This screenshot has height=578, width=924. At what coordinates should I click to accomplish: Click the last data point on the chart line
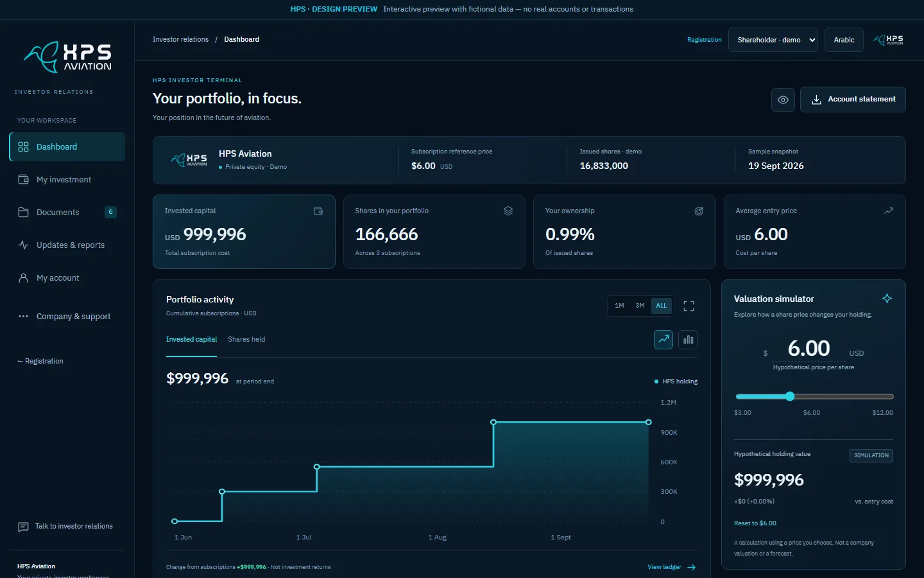point(649,422)
